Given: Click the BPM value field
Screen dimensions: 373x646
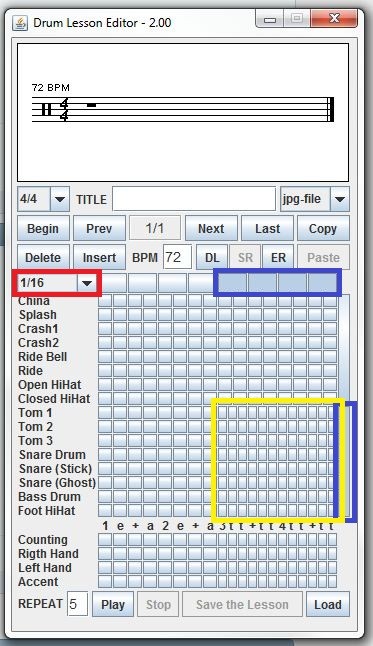Looking at the screenshot, I should tap(178, 257).
